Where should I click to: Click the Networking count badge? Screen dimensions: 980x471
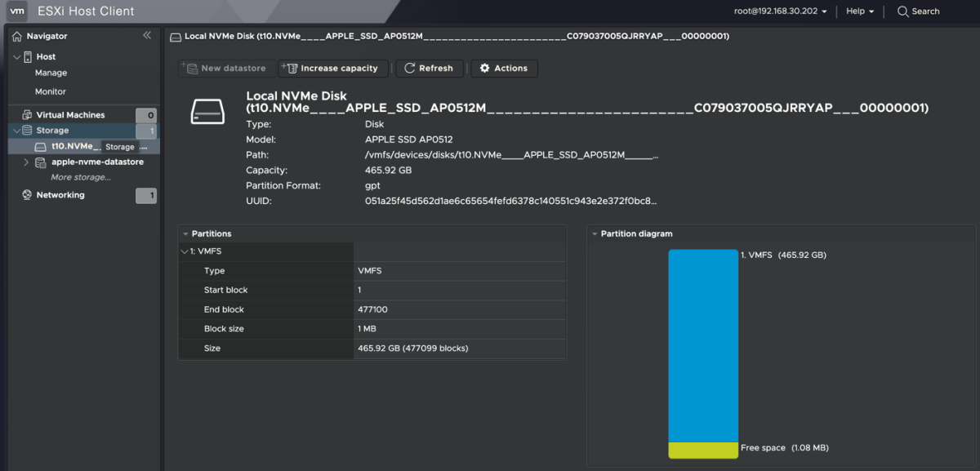click(x=146, y=196)
